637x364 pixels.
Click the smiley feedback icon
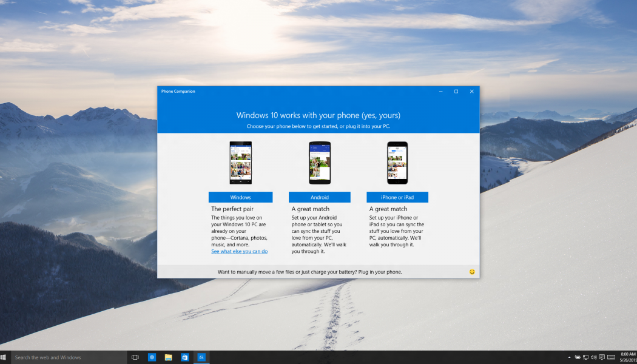point(472,272)
